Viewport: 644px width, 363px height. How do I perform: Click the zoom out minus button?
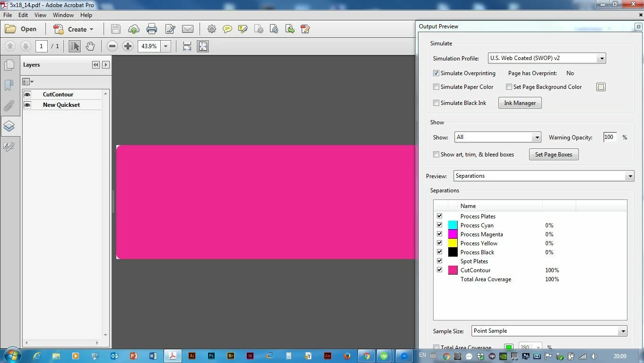pos(112,46)
